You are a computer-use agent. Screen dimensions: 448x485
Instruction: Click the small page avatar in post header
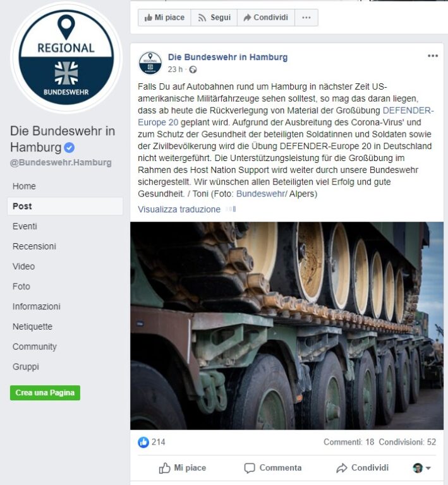[x=150, y=63]
